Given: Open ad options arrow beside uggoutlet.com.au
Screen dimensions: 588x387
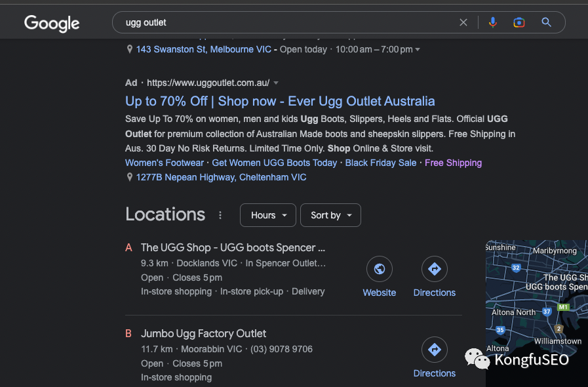Looking at the screenshot, I should pos(276,83).
